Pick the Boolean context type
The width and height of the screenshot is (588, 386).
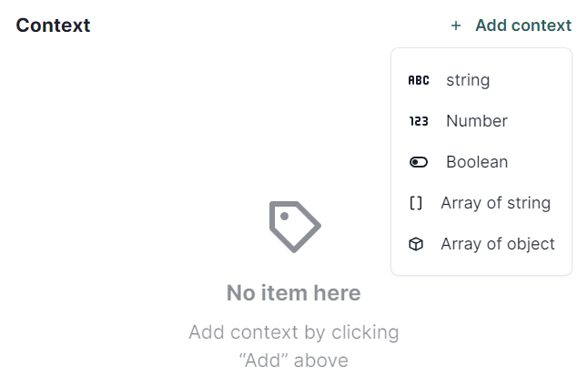click(x=476, y=162)
